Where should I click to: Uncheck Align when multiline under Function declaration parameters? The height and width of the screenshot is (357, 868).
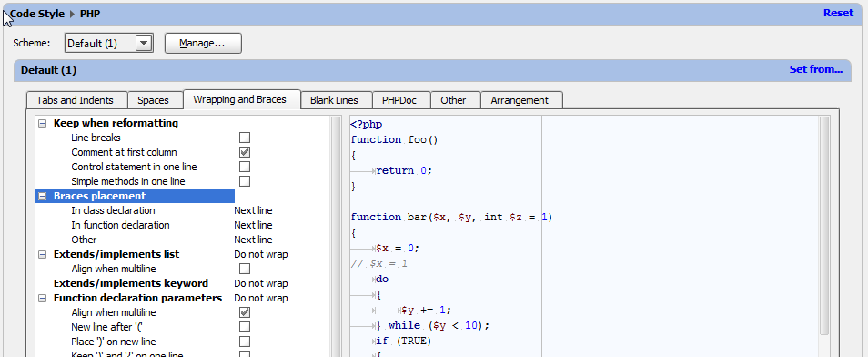coord(244,312)
